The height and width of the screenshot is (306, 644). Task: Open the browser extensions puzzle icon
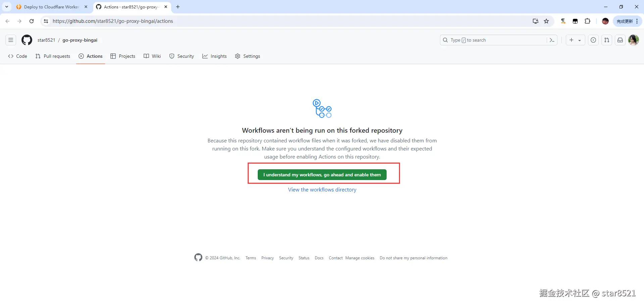click(x=587, y=21)
